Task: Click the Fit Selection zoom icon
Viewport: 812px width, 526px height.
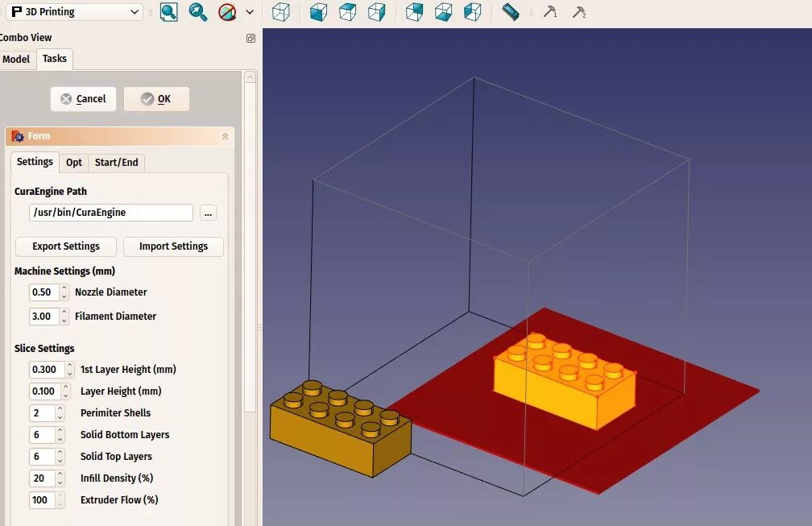Action: (x=198, y=12)
